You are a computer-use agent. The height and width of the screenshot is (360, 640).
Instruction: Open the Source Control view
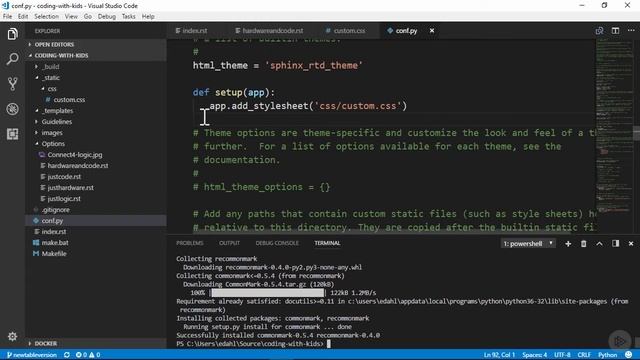pos(12,84)
